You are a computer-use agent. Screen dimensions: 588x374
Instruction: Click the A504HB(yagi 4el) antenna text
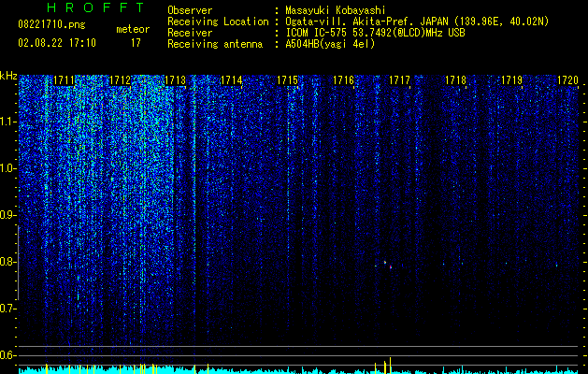coord(330,44)
